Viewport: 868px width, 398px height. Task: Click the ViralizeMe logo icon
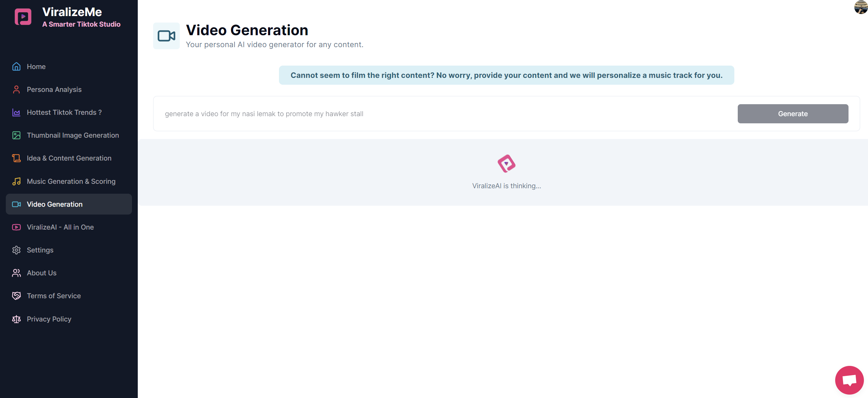tap(23, 17)
